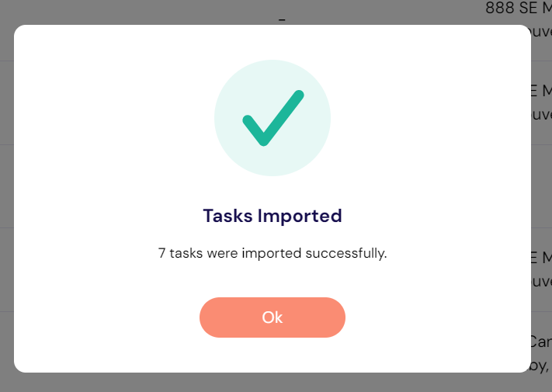
Task: Click the blank white area above the checkmark
Action: [x=273, y=41]
